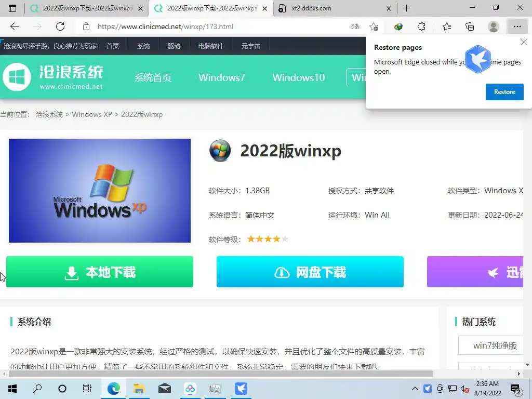
Task: Open the translate page icon
Action: click(x=355, y=26)
